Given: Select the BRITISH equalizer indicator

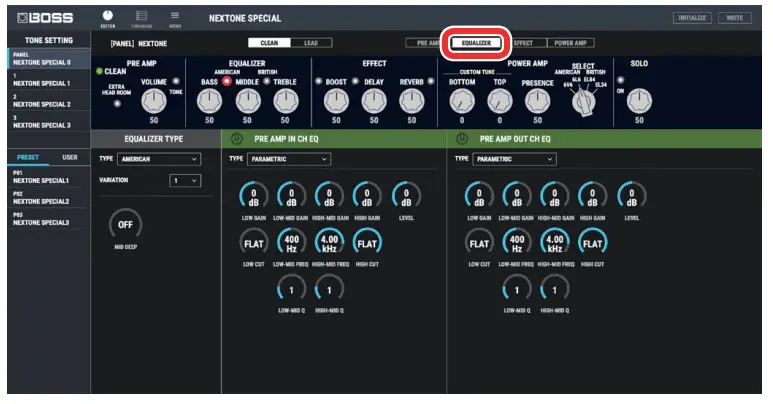Looking at the screenshot, I should (x=267, y=81).
